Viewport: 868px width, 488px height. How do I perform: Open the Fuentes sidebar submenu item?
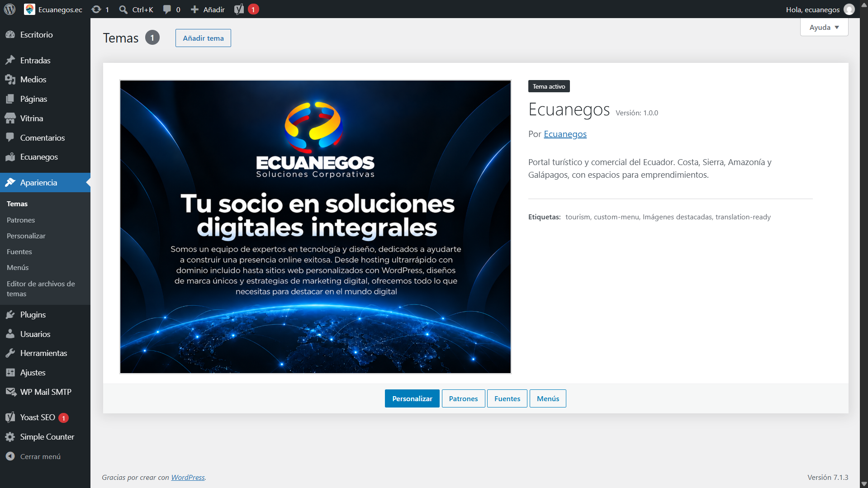coord(19,251)
